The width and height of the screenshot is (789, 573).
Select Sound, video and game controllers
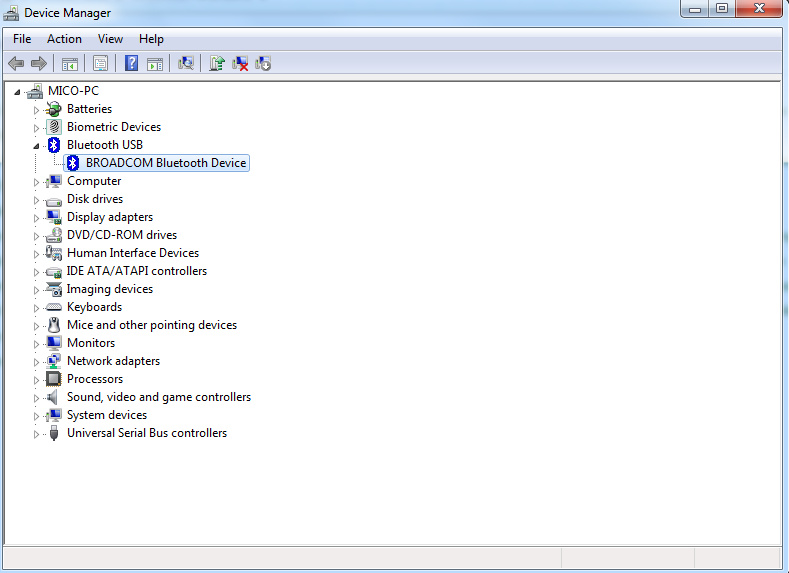[158, 397]
